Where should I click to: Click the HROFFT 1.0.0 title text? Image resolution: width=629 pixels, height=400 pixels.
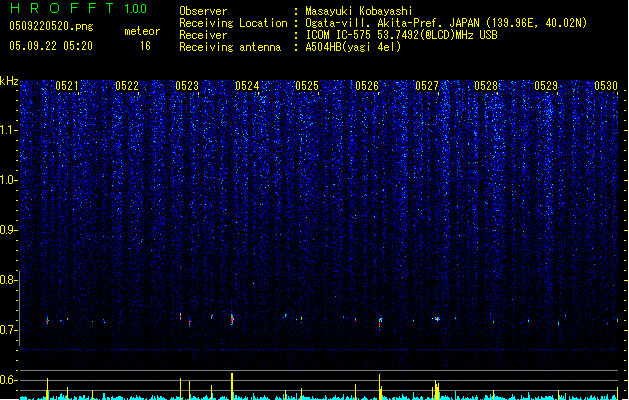tap(78, 8)
